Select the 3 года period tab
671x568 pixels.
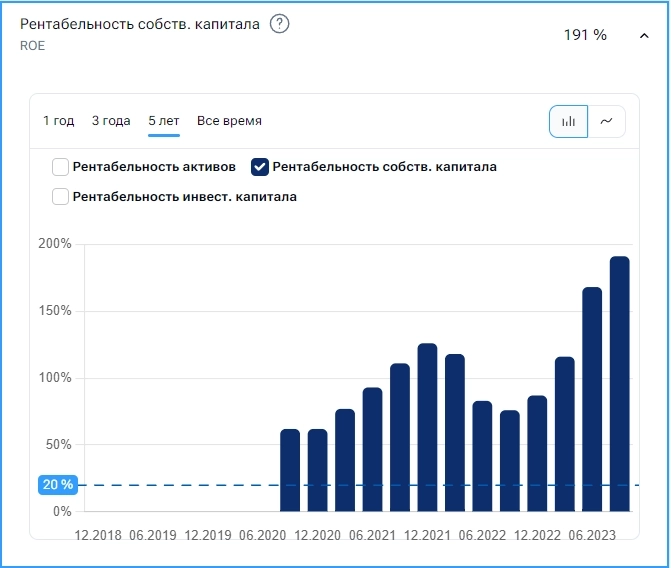point(111,121)
